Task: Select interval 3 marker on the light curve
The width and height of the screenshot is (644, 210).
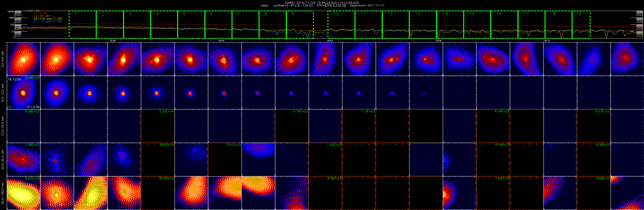Action: click(130, 14)
